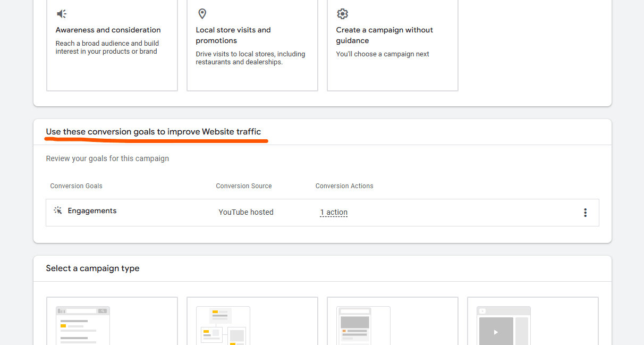Open the 1 action link
The image size is (644, 345).
pyautogui.click(x=333, y=212)
